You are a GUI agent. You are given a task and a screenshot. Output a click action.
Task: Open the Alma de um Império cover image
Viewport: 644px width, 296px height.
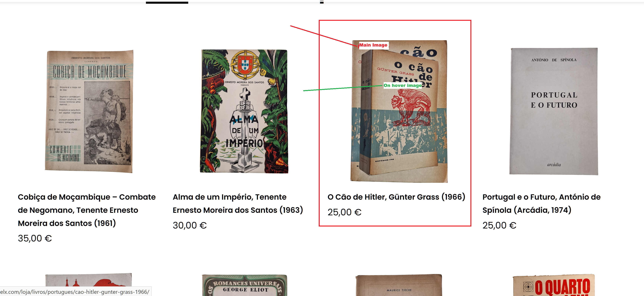(244, 111)
